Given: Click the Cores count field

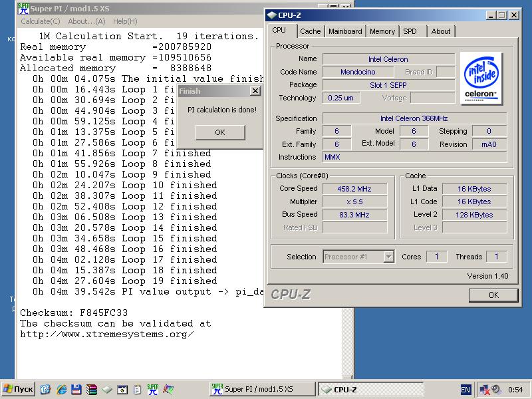Looking at the screenshot, I should (x=437, y=257).
